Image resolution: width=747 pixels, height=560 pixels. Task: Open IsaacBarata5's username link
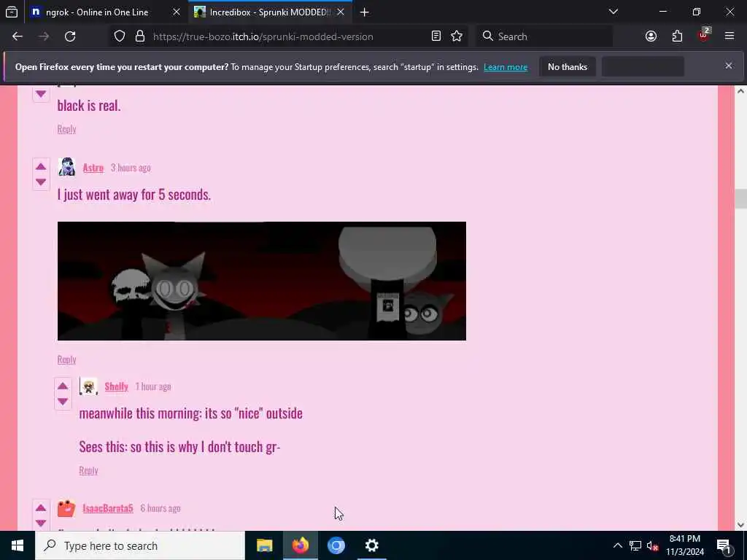tap(108, 508)
